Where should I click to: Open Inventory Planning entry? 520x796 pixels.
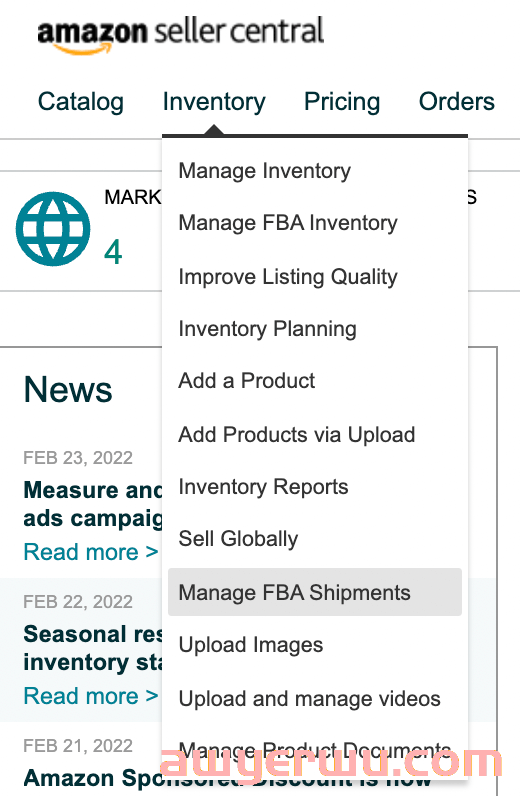pyautogui.click(x=268, y=329)
